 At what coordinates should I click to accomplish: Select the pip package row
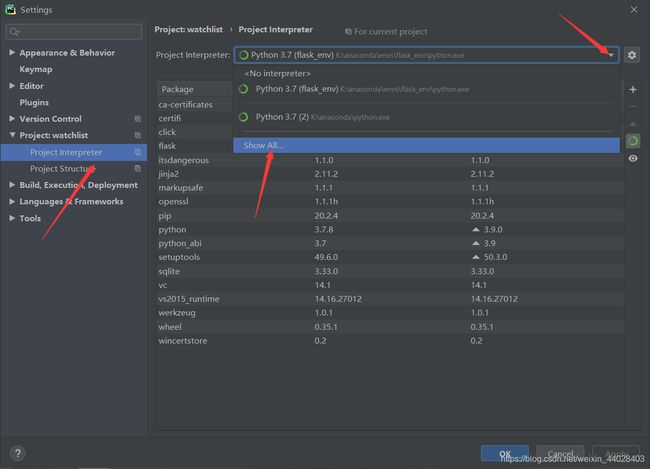pos(390,216)
